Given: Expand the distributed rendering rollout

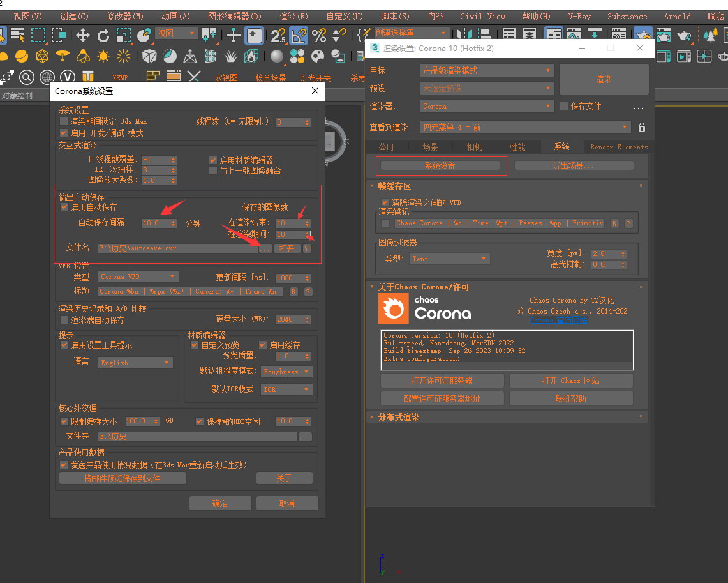Looking at the screenshot, I should click(x=398, y=417).
